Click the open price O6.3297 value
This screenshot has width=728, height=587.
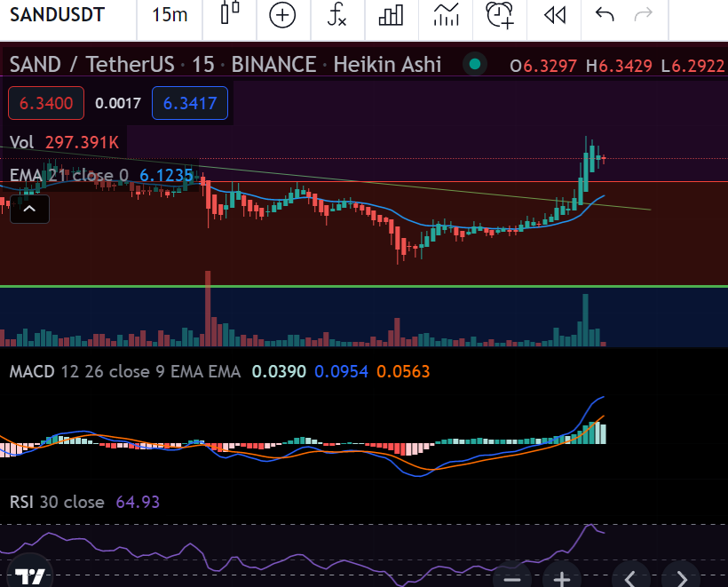click(543, 66)
